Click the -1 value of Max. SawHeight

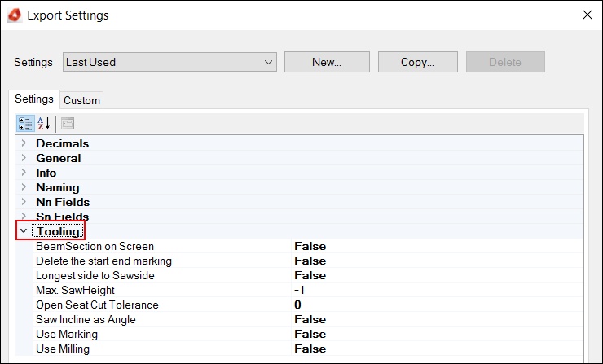(299, 290)
